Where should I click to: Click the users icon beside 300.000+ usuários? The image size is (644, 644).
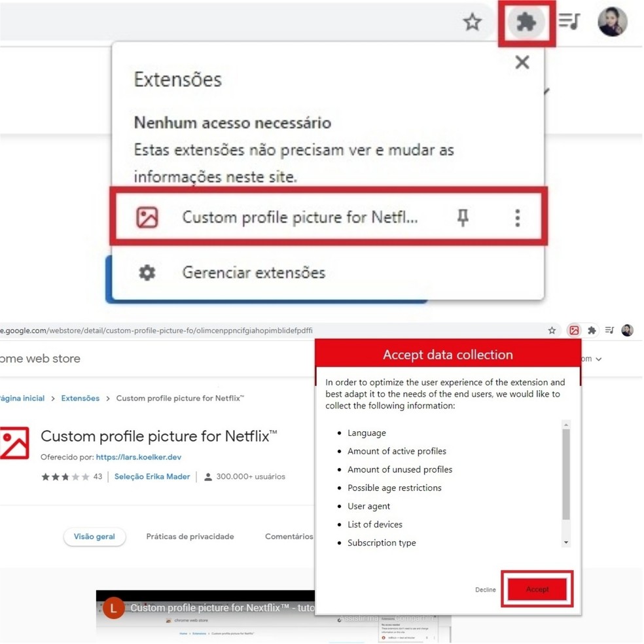pos(208,477)
